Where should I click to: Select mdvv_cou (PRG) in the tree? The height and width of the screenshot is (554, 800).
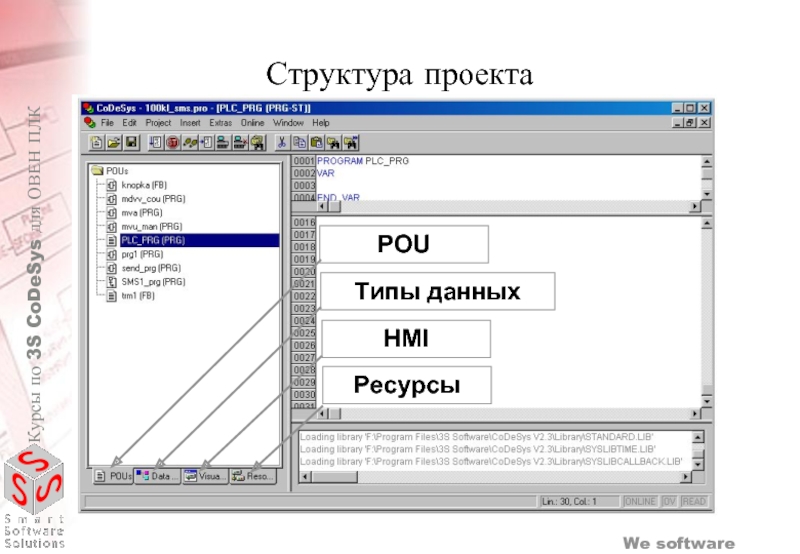pos(153,199)
